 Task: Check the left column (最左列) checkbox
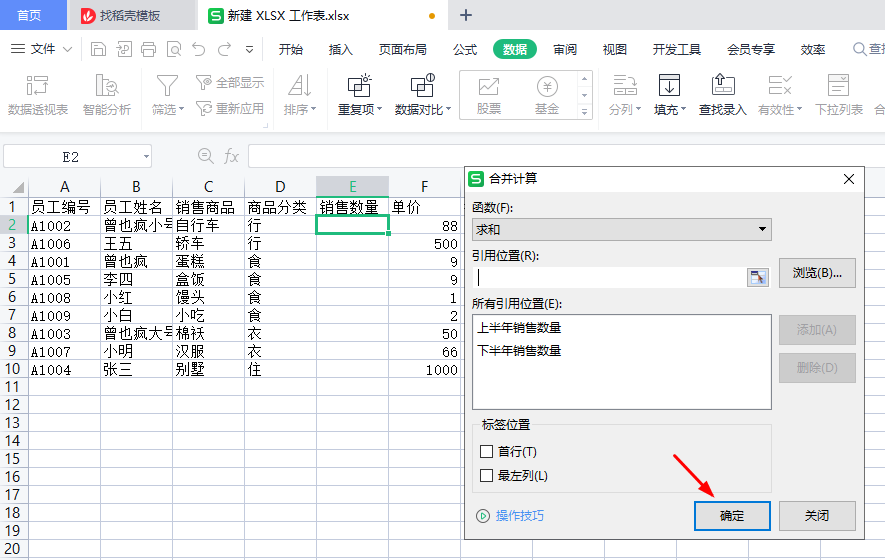[x=487, y=475]
